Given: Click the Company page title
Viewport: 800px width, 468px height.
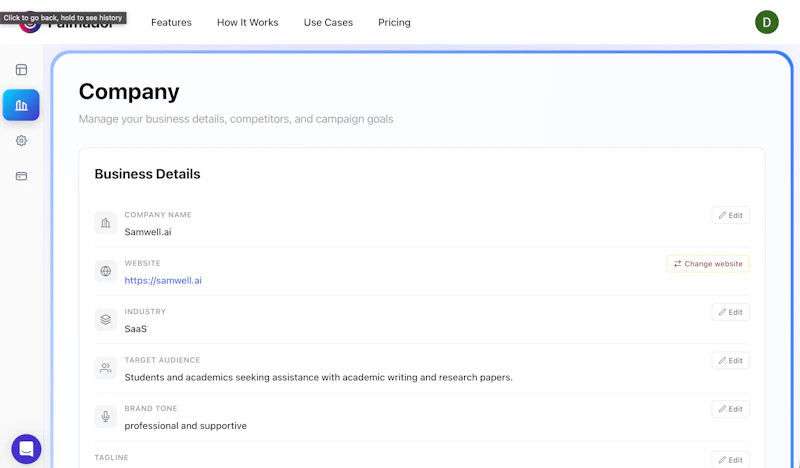Looking at the screenshot, I should point(129,92).
